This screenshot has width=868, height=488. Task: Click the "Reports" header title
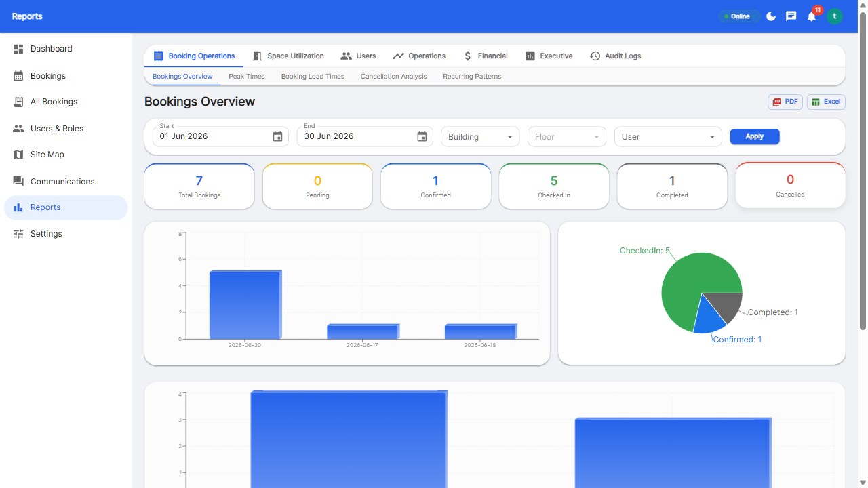27,16
